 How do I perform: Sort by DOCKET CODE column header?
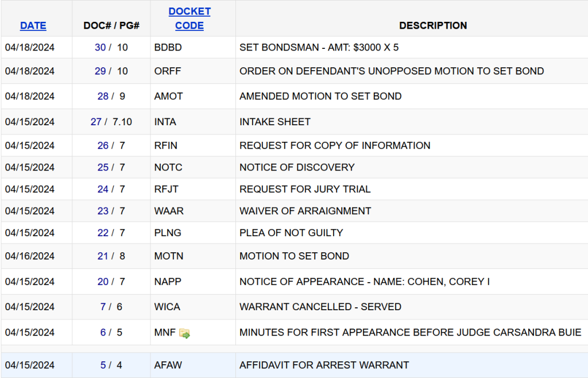[189, 18]
